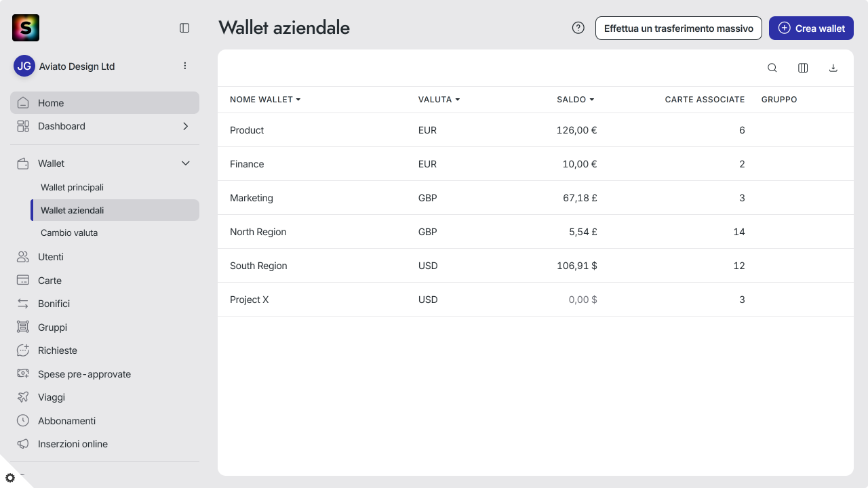868x488 pixels.
Task: Open the Finance wallet row
Action: click(x=535, y=164)
